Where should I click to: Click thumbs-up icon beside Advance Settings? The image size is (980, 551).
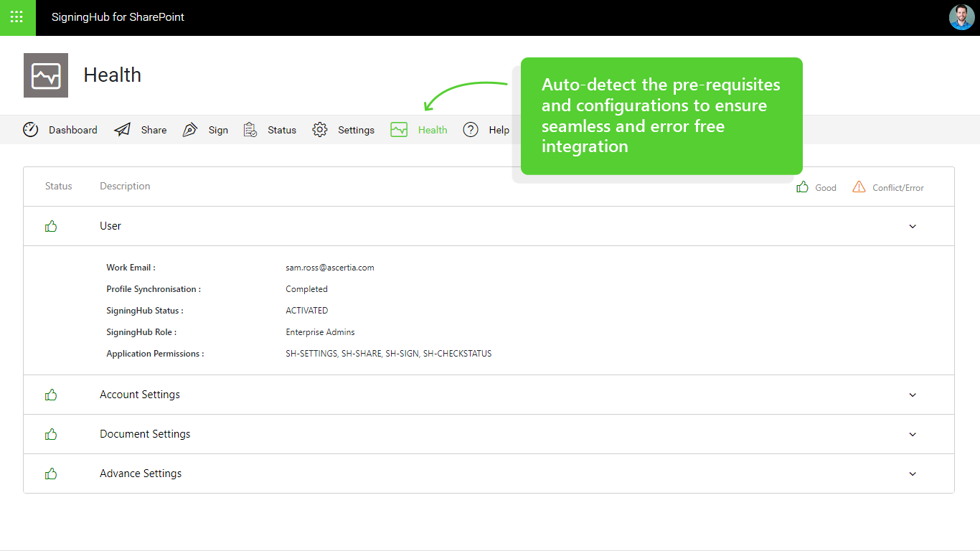[51, 474]
